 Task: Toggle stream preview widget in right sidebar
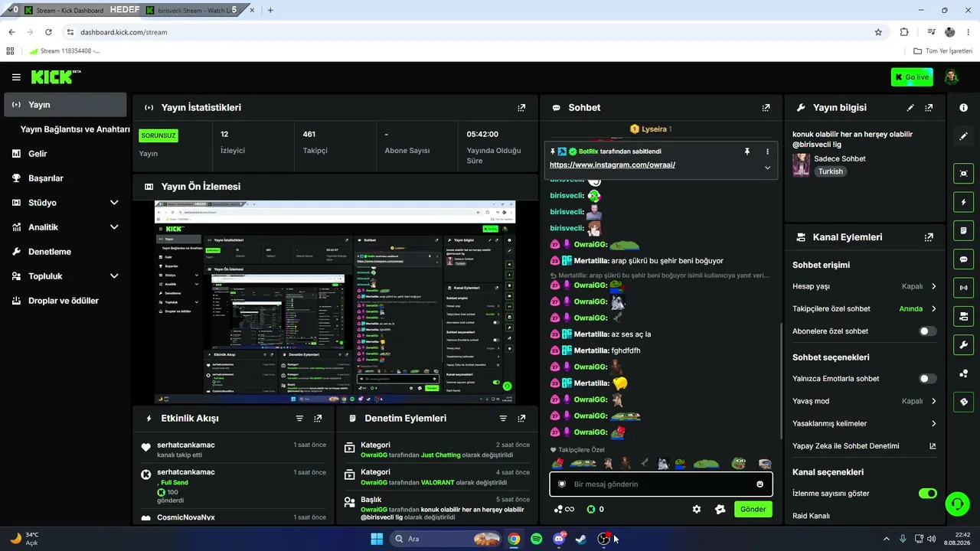(x=963, y=174)
